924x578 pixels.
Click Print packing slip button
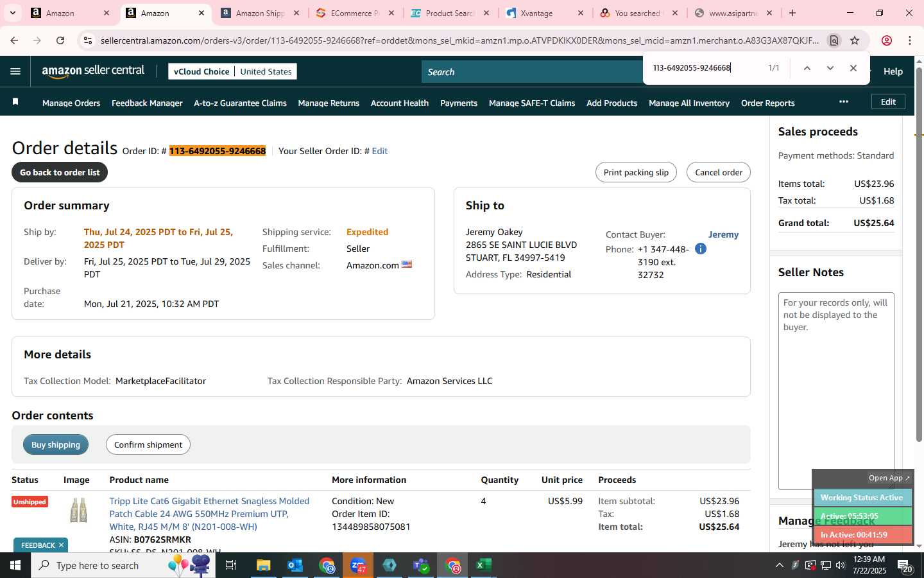[636, 172]
